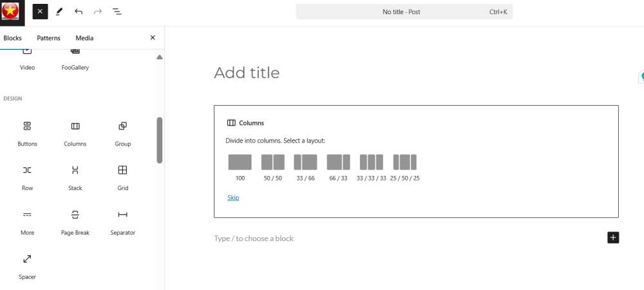Open the Media tab

pos(84,38)
